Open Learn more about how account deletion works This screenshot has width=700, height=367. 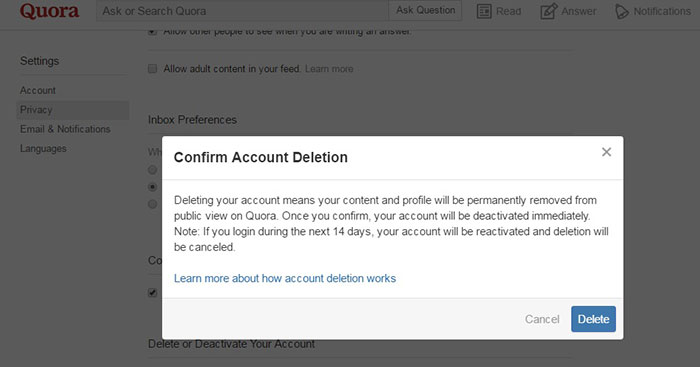(x=285, y=278)
